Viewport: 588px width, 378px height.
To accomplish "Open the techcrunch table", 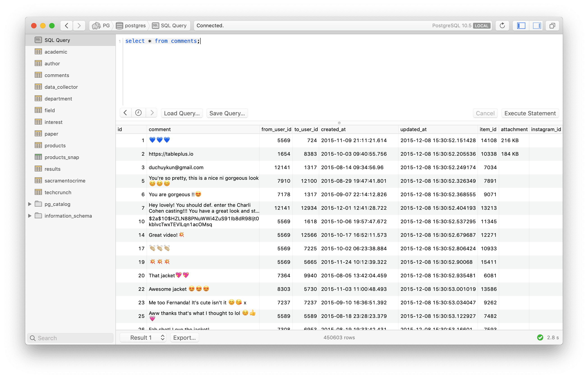I will coord(71,192).
